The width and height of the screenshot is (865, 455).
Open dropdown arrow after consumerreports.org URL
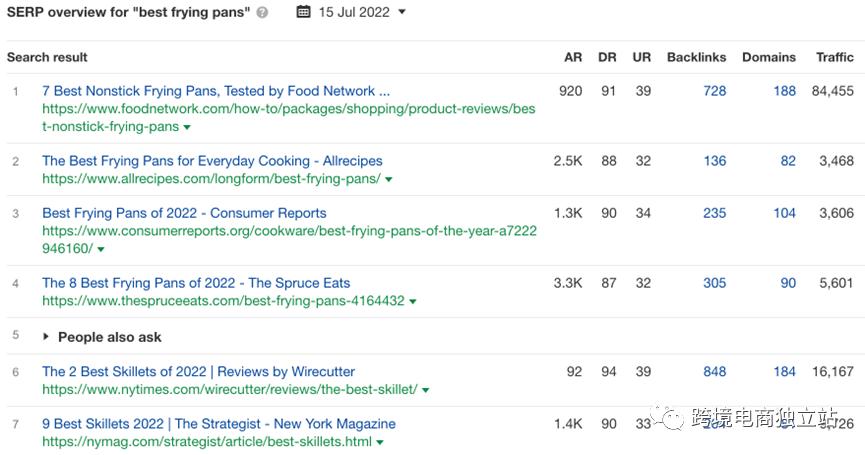[102, 249]
